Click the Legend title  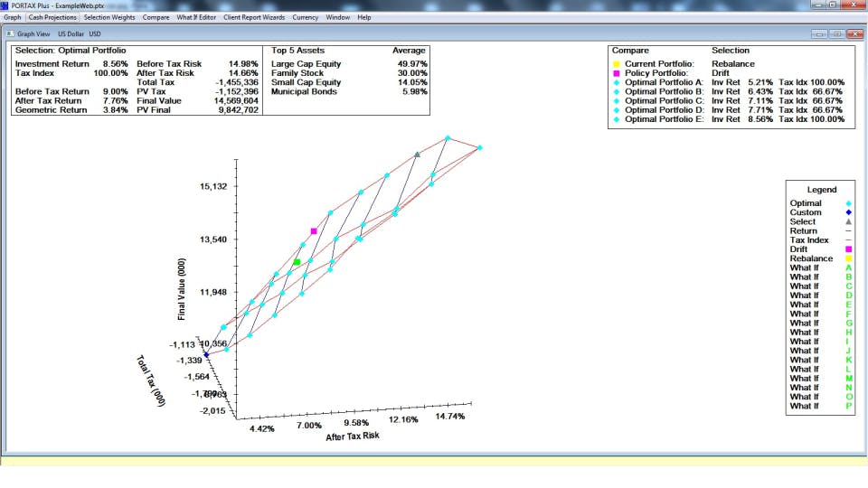822,190
